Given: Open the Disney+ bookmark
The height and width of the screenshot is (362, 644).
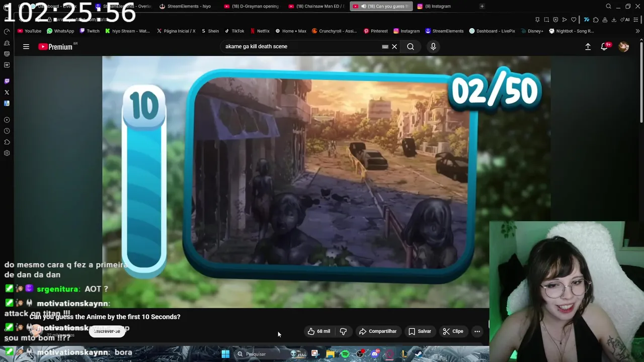Looking at the screenshot, I should pos(532,31).
